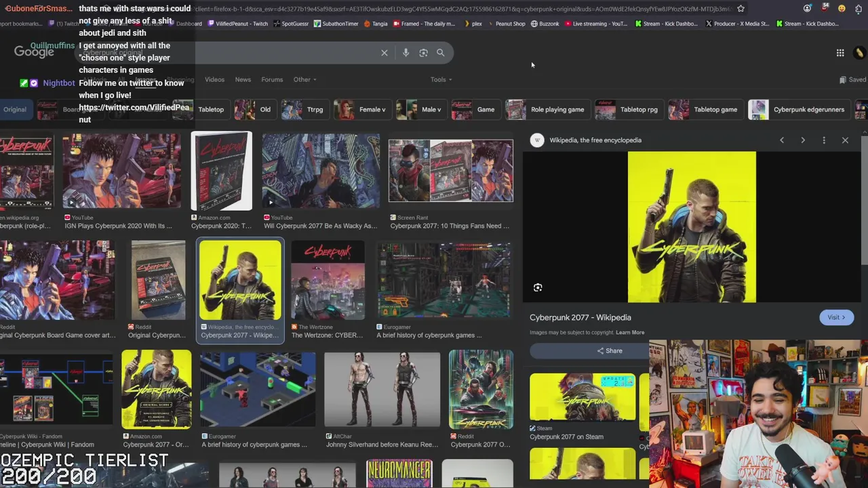868x488 pixels.
Task: Open Will Cyberpunk 2077 Be As Wacky thumbnail
Action: [321, 171]
